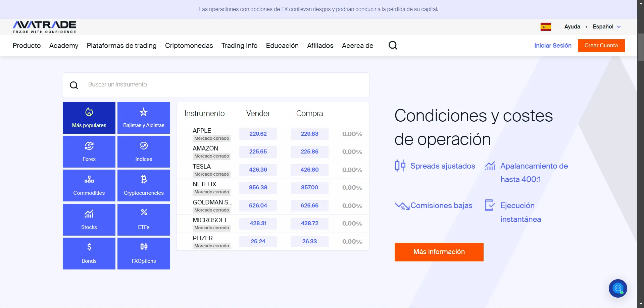Select the PFIZER instrument name
Screen dimensions: 644x308
click(203, 238)
